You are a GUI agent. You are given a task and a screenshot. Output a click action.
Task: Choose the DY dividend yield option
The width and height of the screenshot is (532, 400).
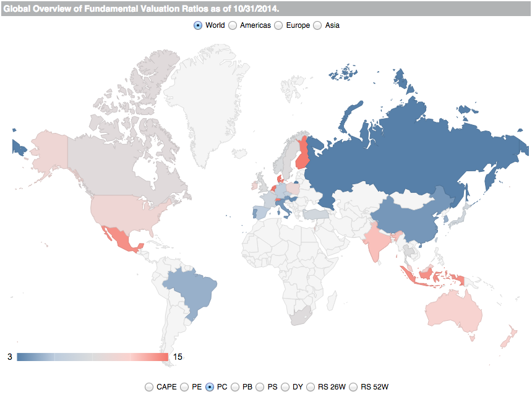285,387
